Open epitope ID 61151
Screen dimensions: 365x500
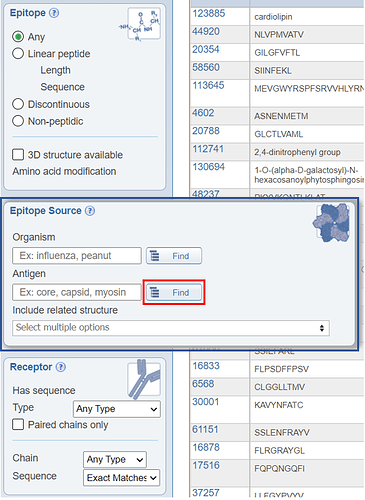click(x=206, y=429)
